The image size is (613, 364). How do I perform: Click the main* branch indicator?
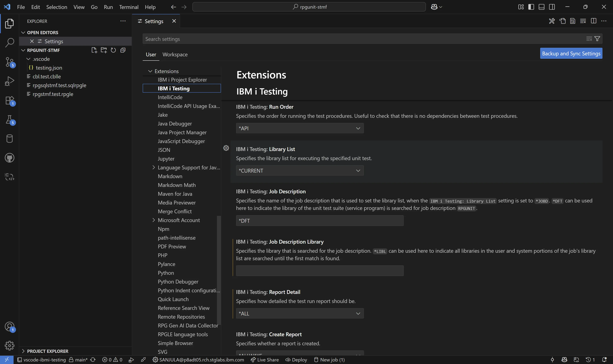[78, 360]
